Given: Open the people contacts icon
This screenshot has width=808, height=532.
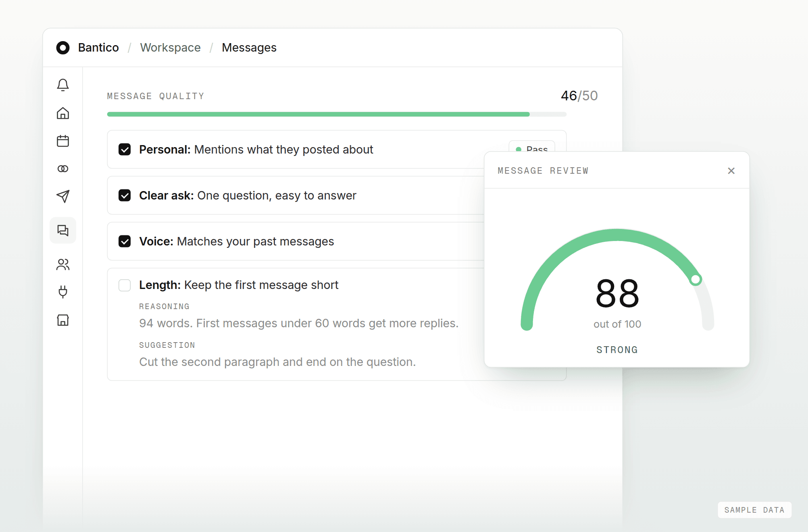Looking at the screenshot, I should coord(63,264).
